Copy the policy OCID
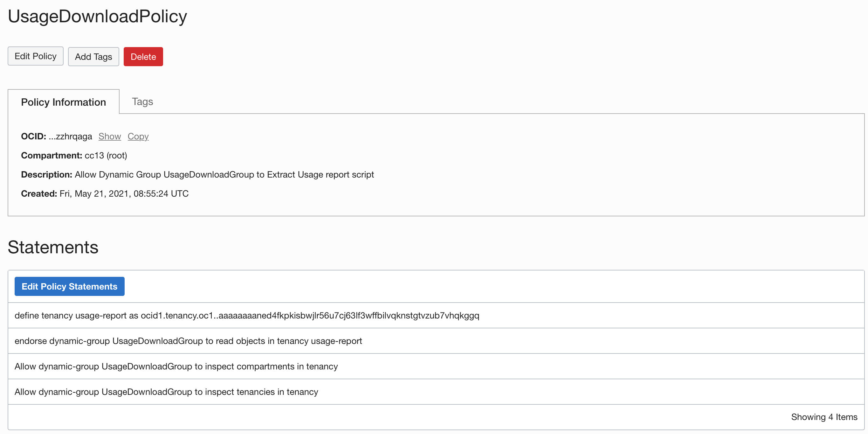This screenshot has height=434, width=868. coord(138,136)
